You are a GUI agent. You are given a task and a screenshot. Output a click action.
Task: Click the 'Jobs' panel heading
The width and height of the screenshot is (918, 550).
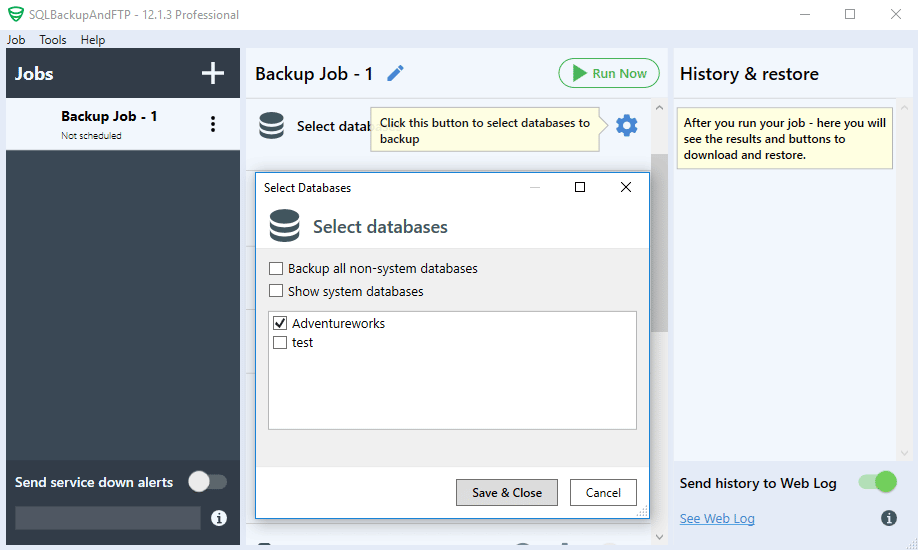[x=34, y=74]
